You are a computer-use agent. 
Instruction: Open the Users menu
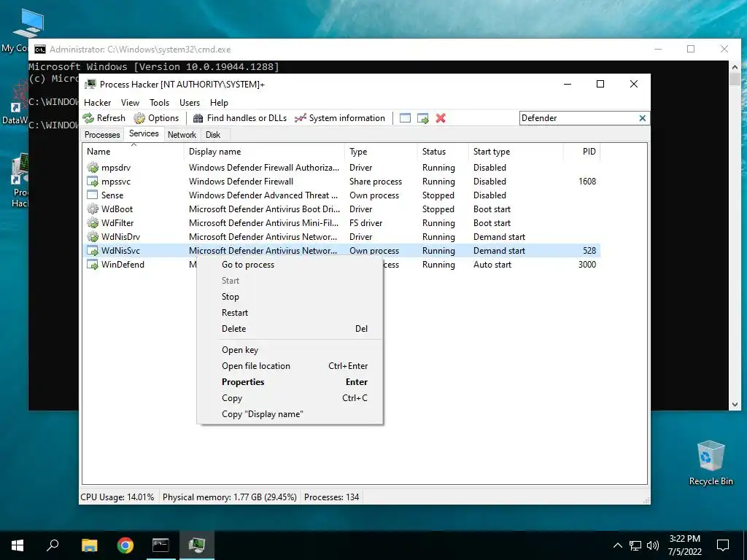(x=190, y=103)
